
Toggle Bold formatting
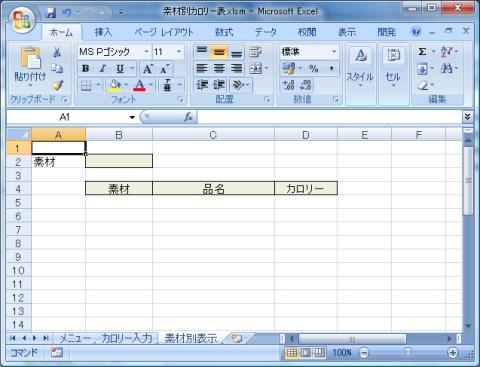pos(85,69)
